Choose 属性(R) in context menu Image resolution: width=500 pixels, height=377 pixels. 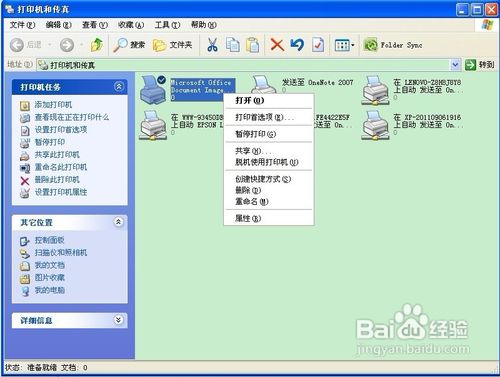tap(269, 218)
